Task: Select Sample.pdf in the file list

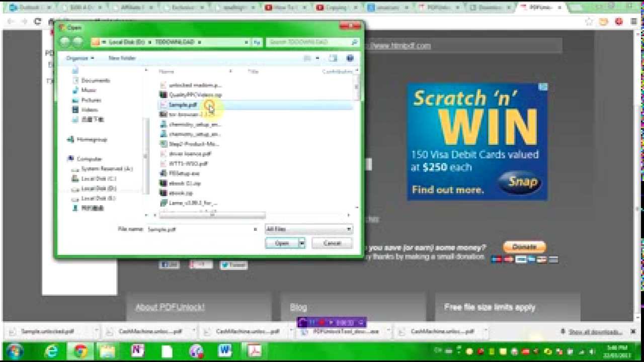Action: (256, 105)
